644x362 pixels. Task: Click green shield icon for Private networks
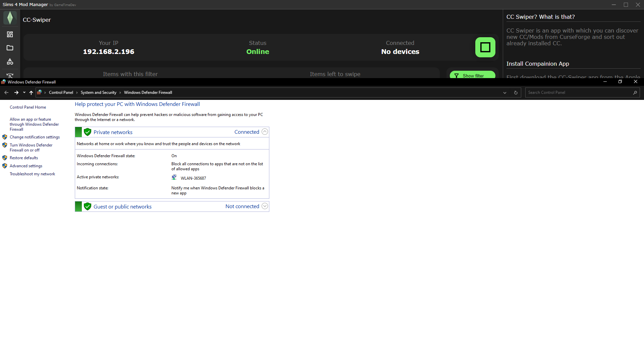[x=88, y=132]
